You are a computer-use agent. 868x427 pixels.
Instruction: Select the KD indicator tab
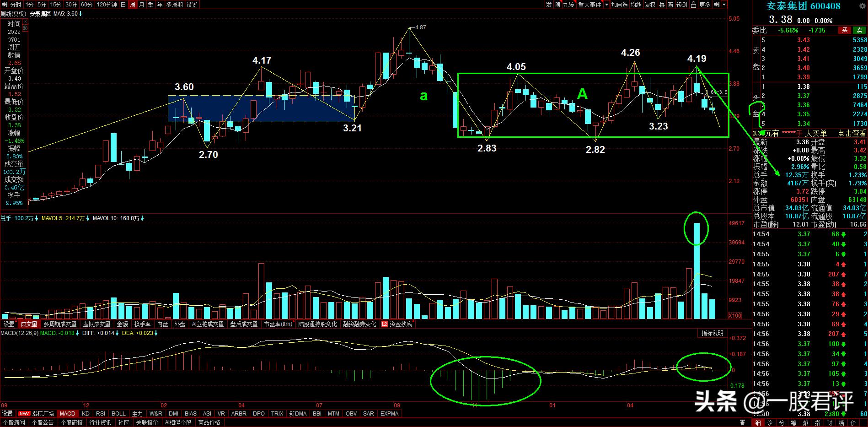point(86,413)
